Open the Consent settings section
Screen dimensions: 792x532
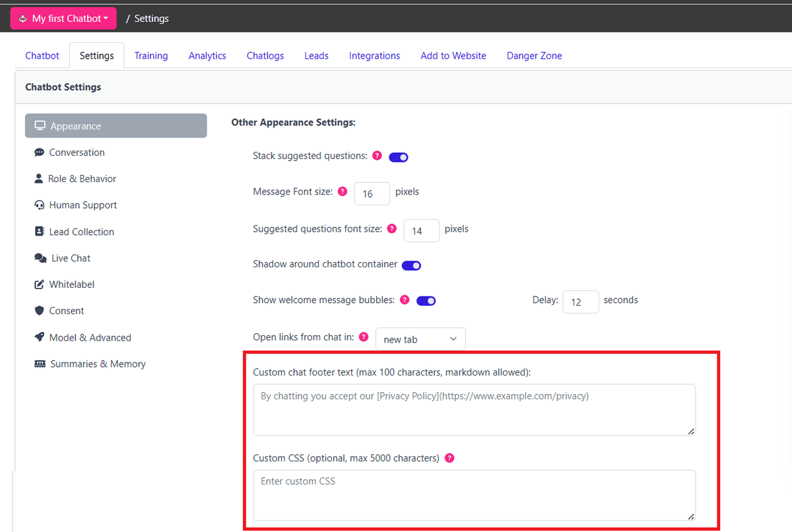click(x=66, y=310)
